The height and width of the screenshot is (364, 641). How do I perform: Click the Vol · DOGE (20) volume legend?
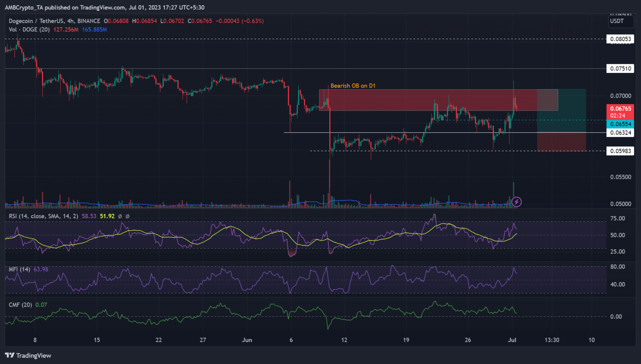[29, 30]
